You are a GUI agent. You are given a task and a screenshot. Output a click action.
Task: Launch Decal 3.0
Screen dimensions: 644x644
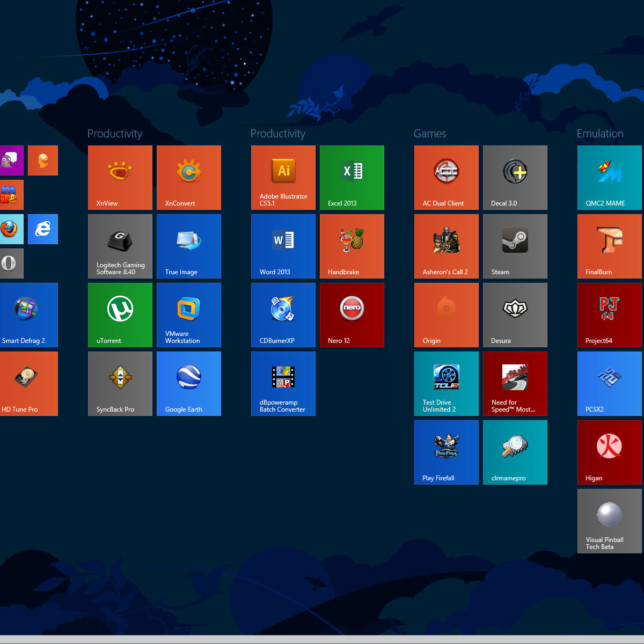(515, 178)
